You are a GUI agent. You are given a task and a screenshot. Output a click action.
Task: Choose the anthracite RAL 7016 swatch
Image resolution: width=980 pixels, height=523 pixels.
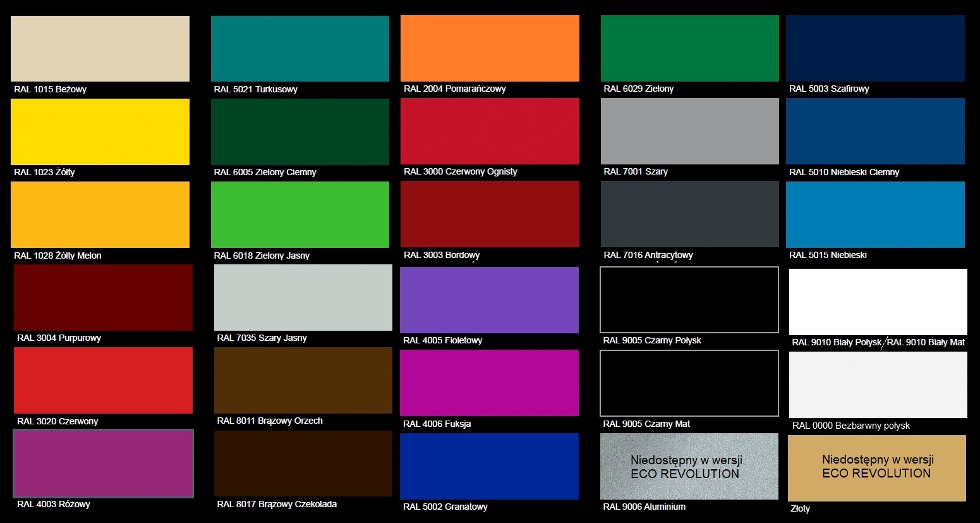tap(690, 214)
